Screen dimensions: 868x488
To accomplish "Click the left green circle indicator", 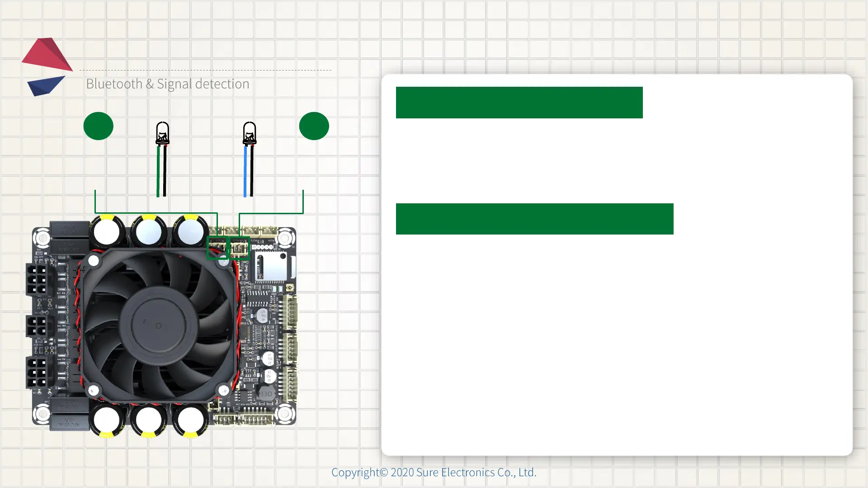I will [x=98, y=126].
